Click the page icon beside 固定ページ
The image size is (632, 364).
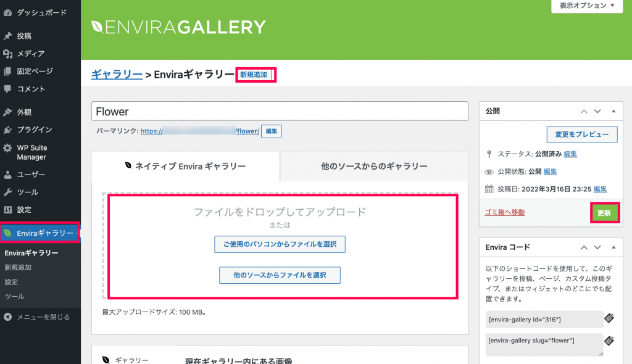7,72
